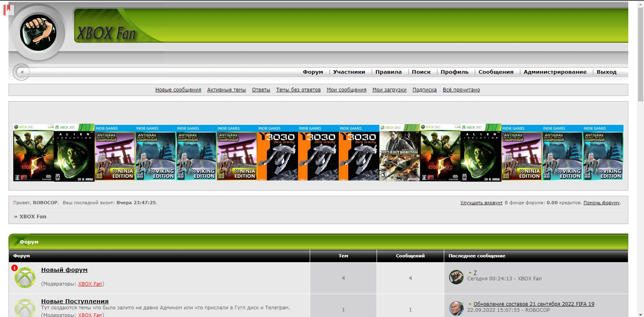644x317 pixels.
Task: Open the Мои загрузки link
Action: (x=389, y=90)
